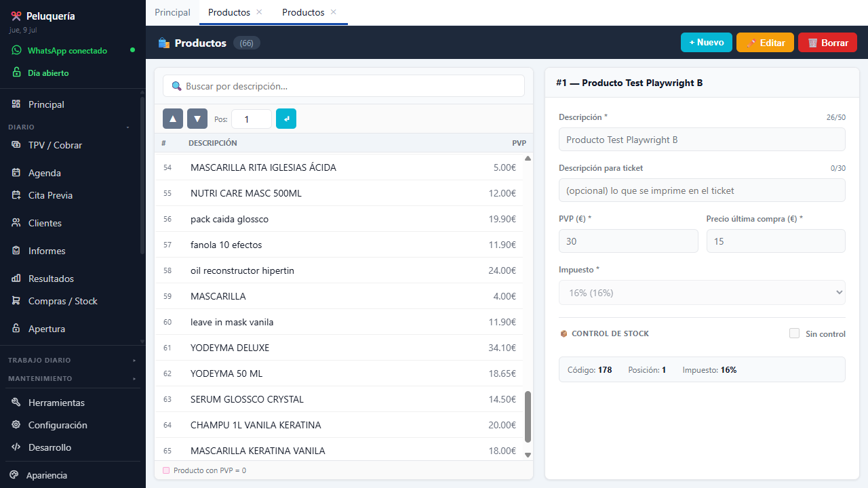This screenshot has height=488, width=868.
Task: Close the second Productos tab
Action: point(333,12)
